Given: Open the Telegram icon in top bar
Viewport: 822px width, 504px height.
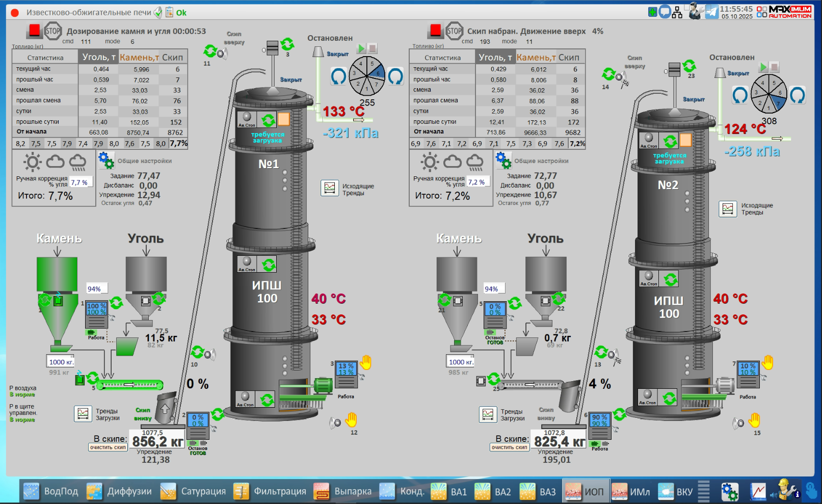Looking at the screenshot, I should [712, 12].
